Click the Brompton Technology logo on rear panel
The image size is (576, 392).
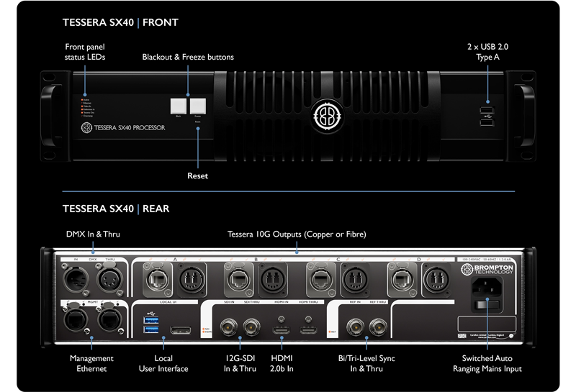point(487,270)
